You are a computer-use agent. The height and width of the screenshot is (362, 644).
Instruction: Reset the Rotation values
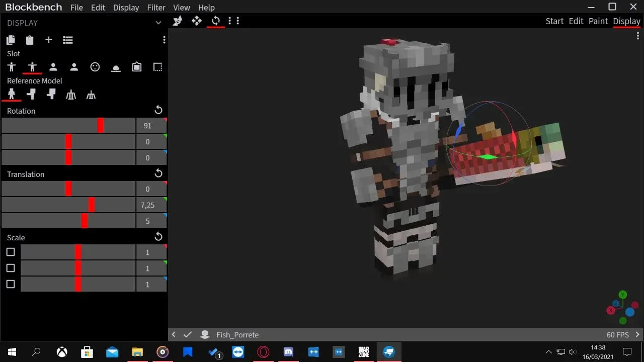tap(158, 110)
